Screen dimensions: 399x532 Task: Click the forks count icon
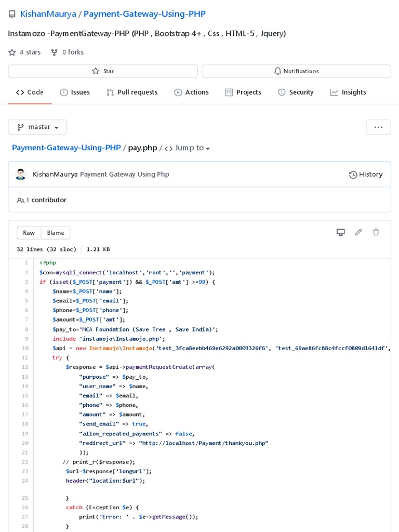(x=55, y=52)
